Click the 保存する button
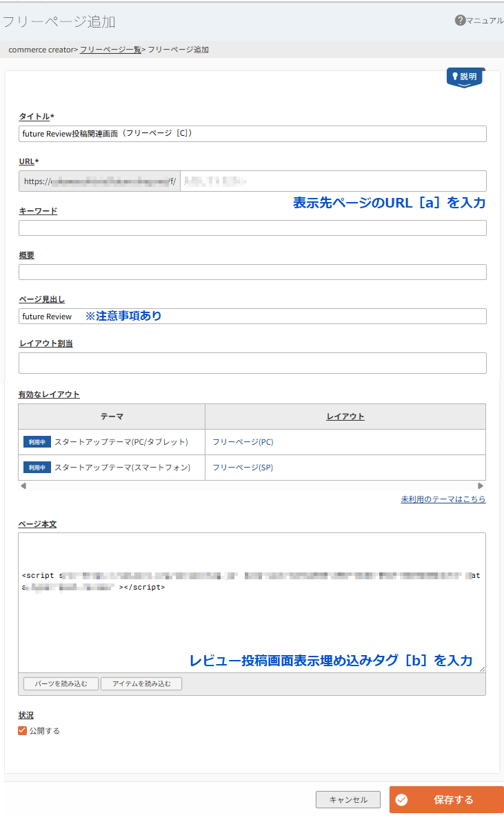The width and height of the screenshot is (504, 831). 447,800
